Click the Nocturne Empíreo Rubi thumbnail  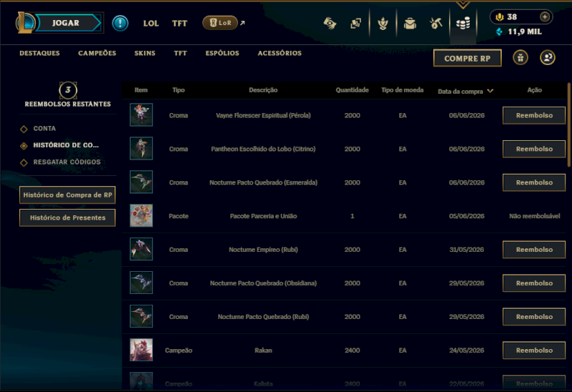coord(141,249)
